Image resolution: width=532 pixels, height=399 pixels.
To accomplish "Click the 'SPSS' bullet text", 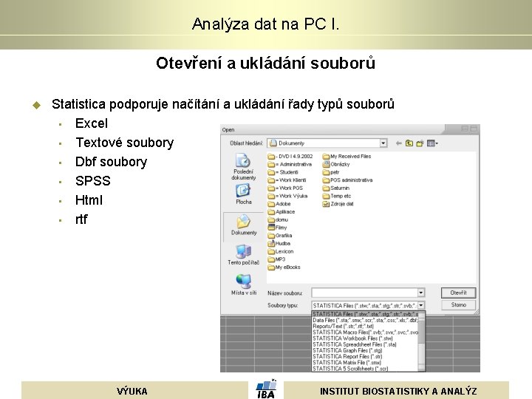I will [93, 181].
